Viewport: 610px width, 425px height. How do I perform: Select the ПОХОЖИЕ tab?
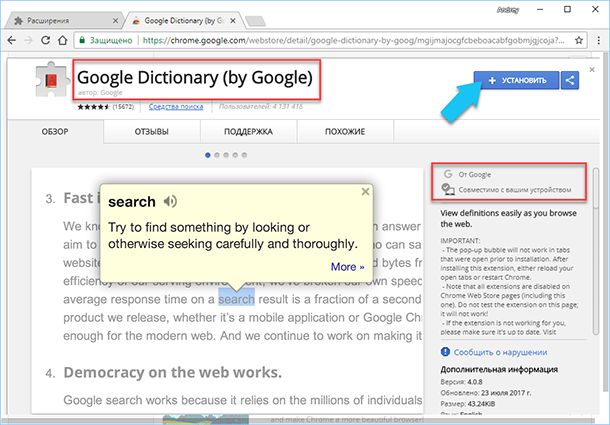click(344, 132)
